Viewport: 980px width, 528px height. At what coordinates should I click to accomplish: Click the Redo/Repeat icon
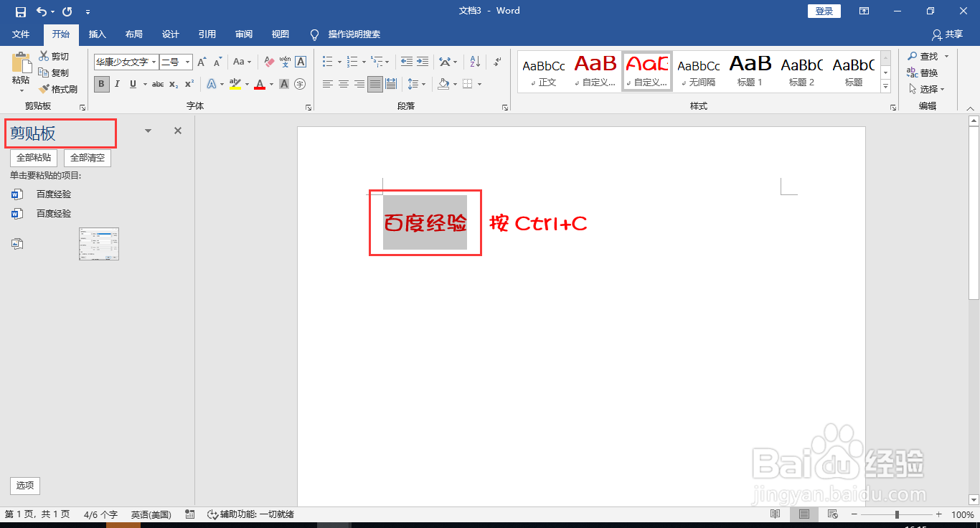click(67, 11)
